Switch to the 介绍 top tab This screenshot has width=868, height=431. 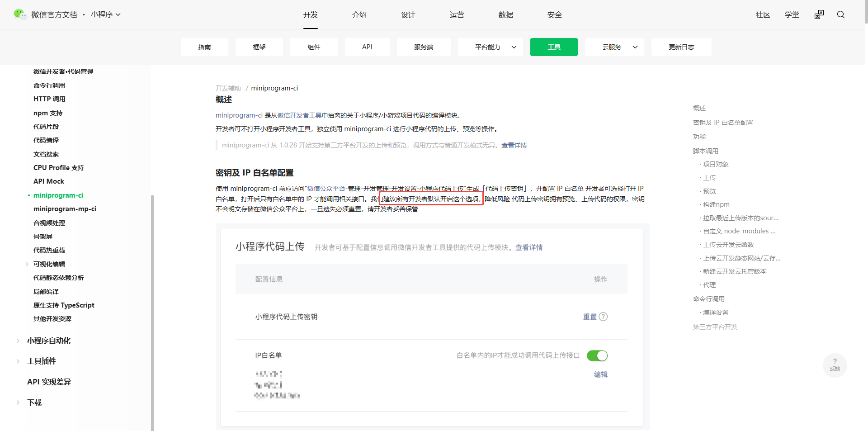pyautogui.click(x=359, y=15)
